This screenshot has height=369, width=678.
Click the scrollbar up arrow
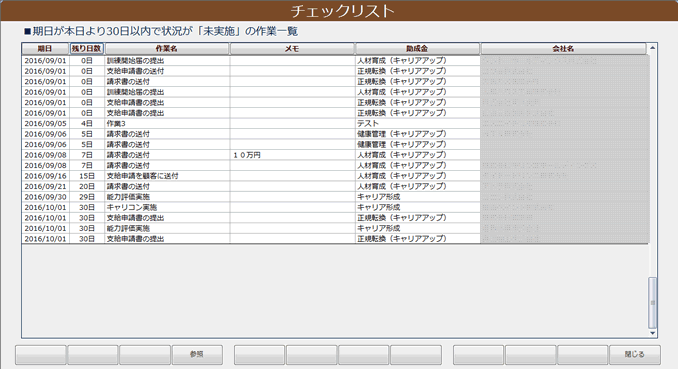(x=652, y=48)
